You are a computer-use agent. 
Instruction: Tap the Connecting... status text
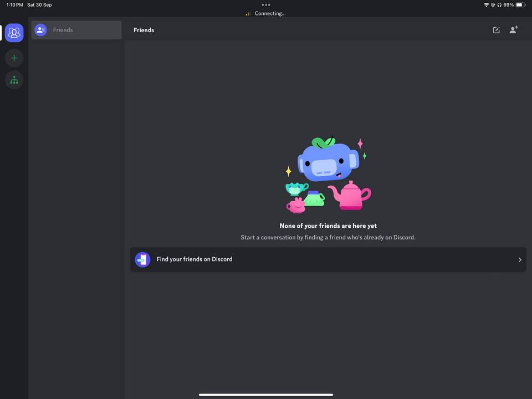click(x=270, y=13)
